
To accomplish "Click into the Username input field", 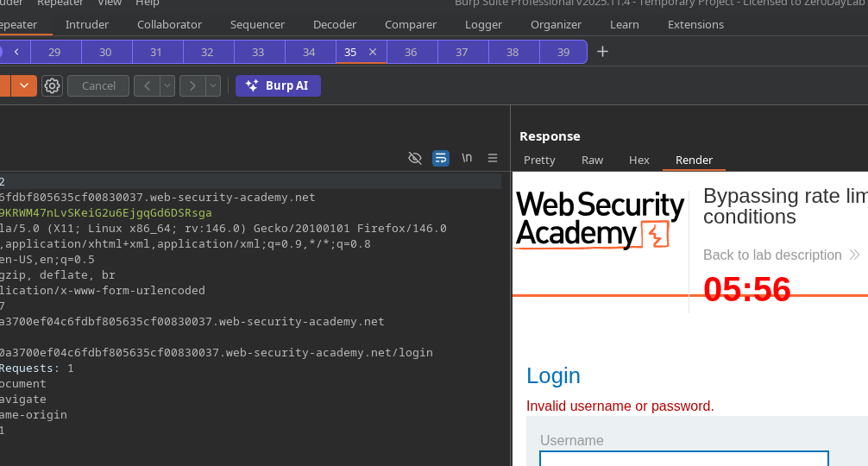I will coord(683,458).
